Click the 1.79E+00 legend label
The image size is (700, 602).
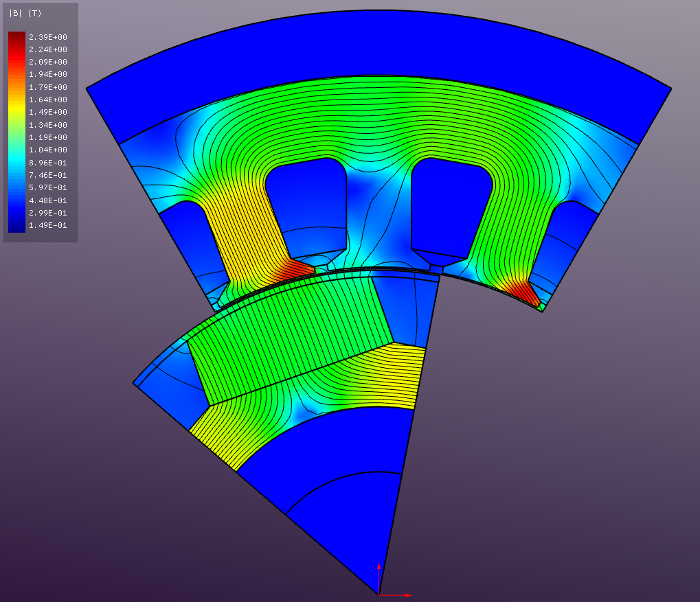[x=47, y=87]
